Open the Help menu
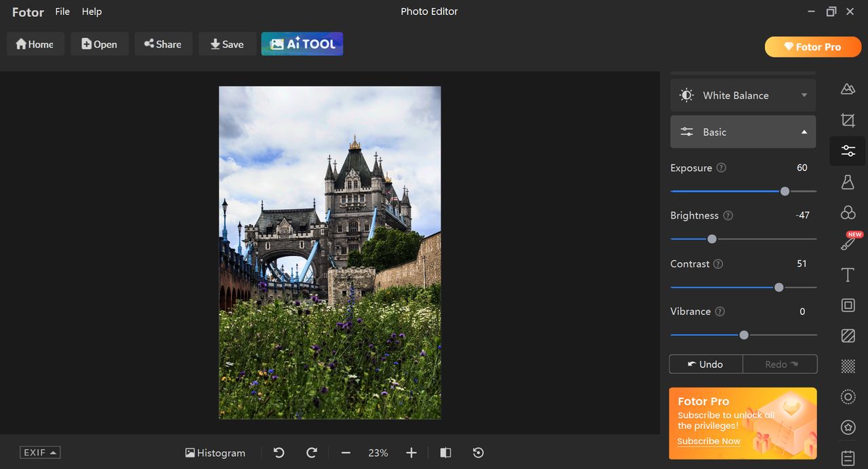Image resolution: width=868 pixels, height=469 pixels. click(92, 12)
